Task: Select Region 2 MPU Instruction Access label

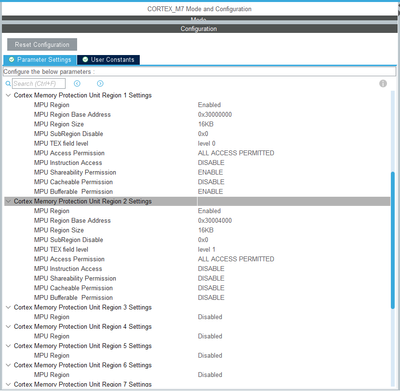Action: [x=68, y=269]
